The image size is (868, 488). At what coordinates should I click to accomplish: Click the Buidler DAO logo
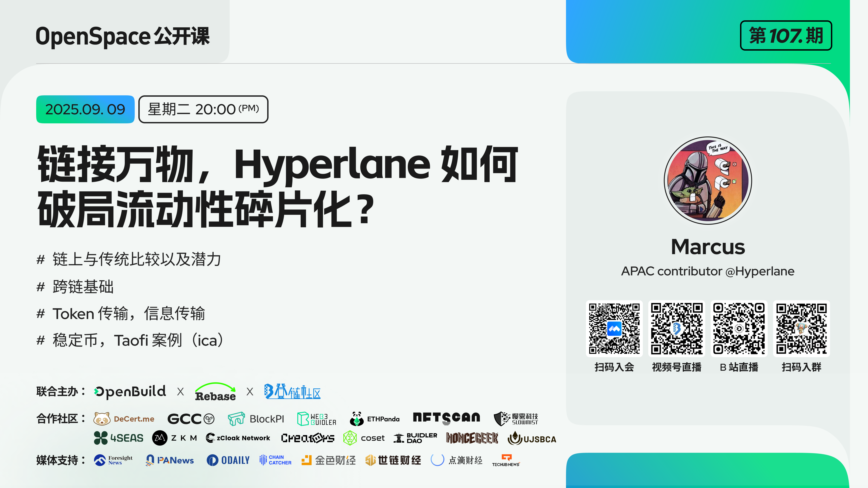[415, 438]
